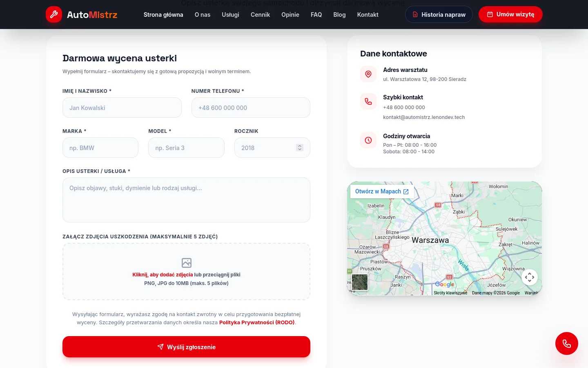Click the clock icon beside Godziny otwarcia
The height and width of the screenshot is (368, 588).
368,140
